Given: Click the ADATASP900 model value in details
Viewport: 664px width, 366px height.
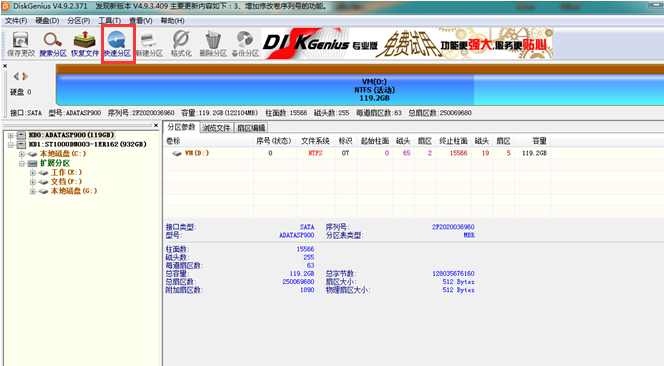Looking at the screenshot, I should pos(296,235).
